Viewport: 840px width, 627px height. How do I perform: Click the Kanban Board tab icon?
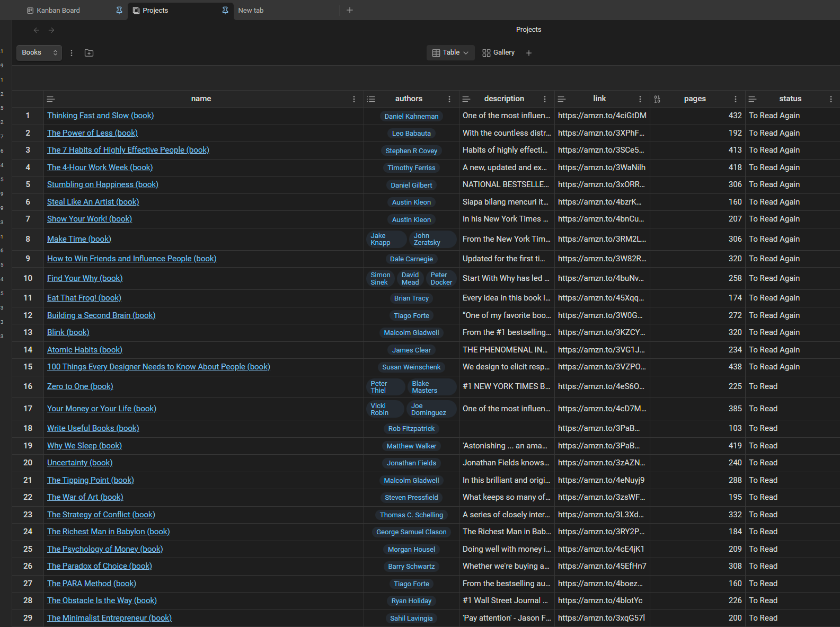point(30,11)
